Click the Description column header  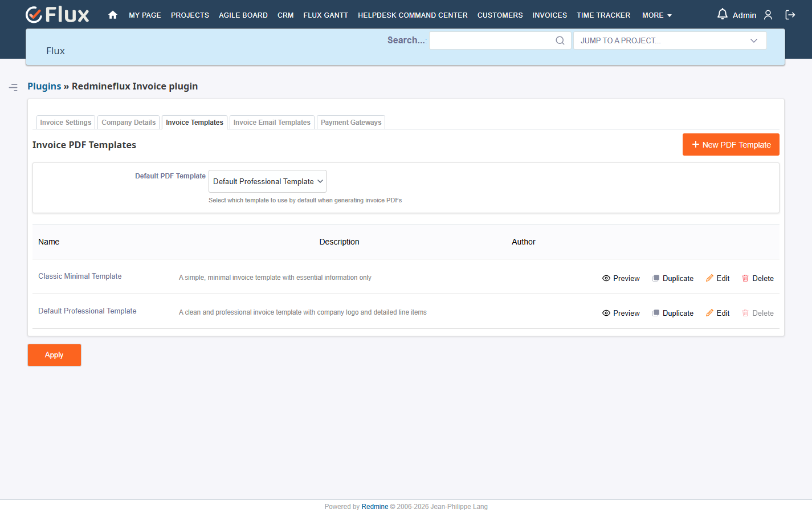point(339,242)
